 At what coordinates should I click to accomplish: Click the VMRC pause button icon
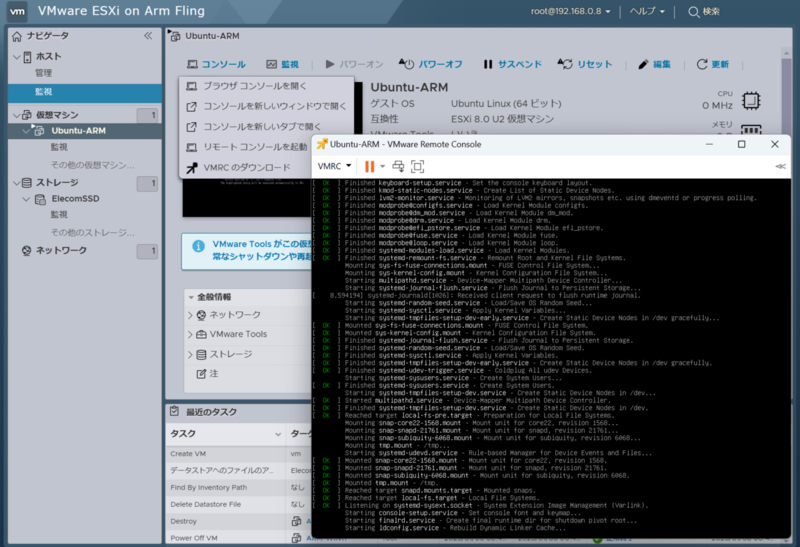point(369,166)
